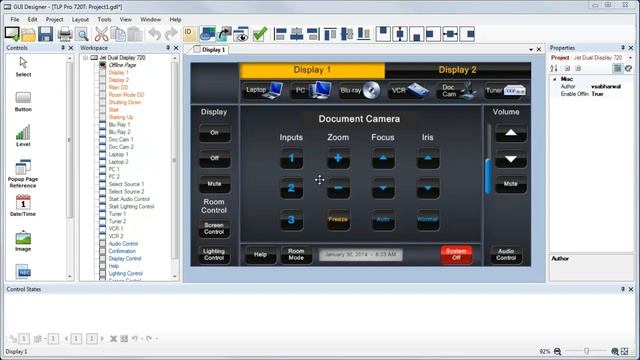Screen dimensions: 640x360
Task: Open the Layout menu
Action: point(80,19)
